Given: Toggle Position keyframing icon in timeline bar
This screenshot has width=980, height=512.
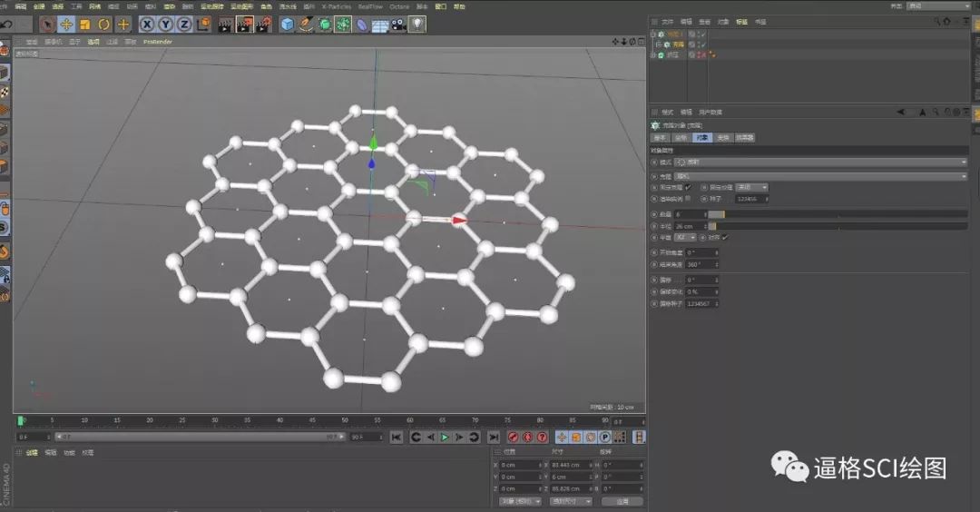Looking at the screenshot, I should click(562, 437).
